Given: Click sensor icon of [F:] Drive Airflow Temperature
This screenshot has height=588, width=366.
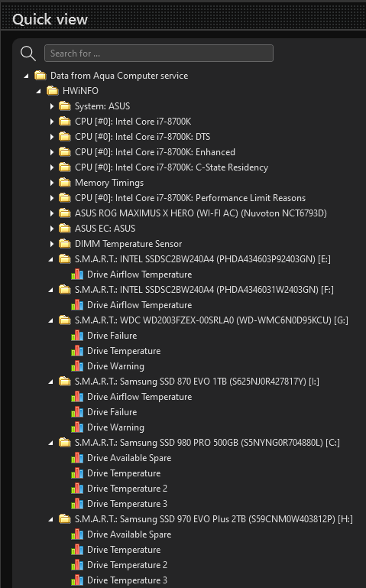Looking at the screenshot, I should tap(77, 305).
